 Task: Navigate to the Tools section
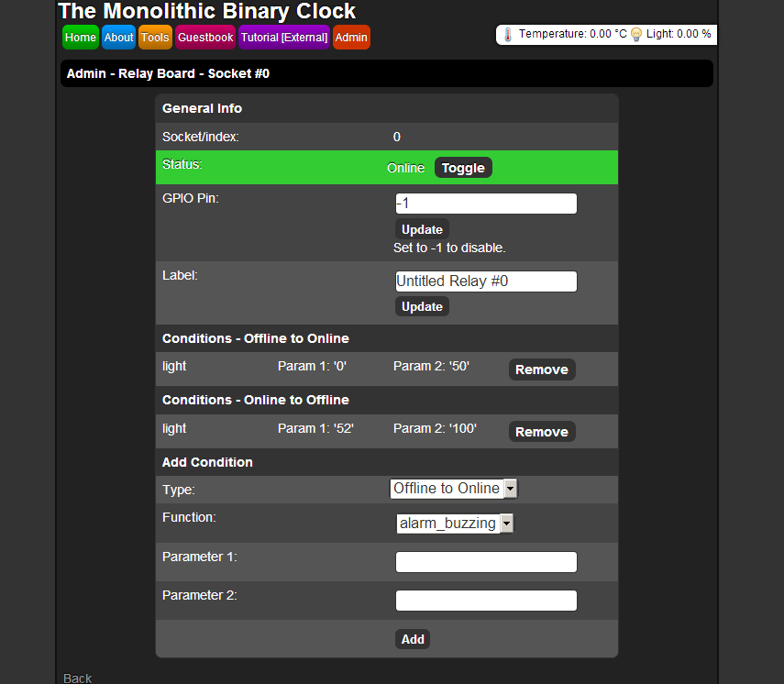click(x=155, y=38)
